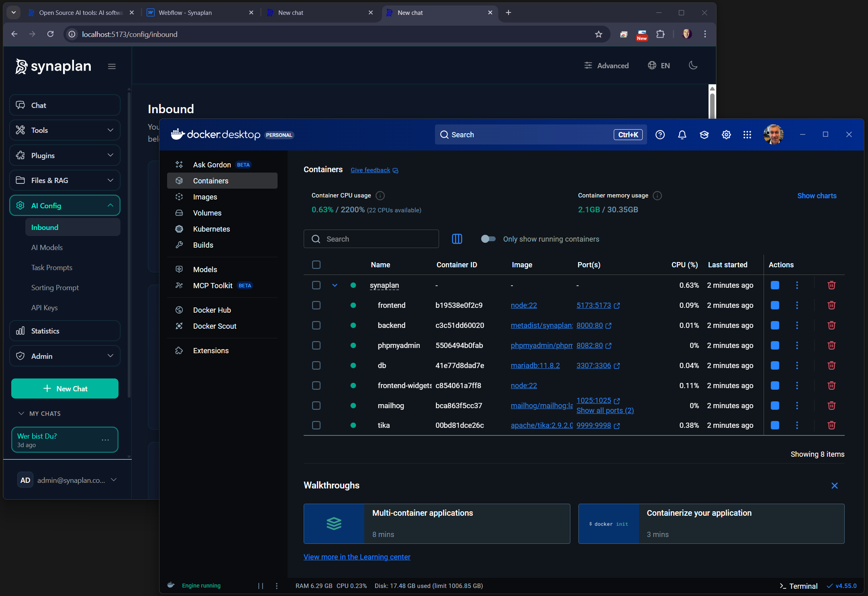This screenshot has height=596, width=868.
Task: Open the Images section in Docker sidebar
Action: 205,197
